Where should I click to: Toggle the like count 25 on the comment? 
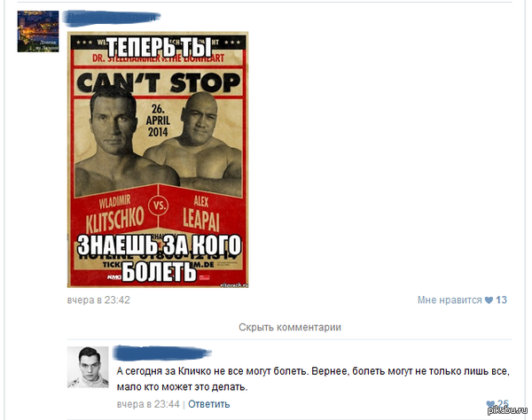(503, 404)
